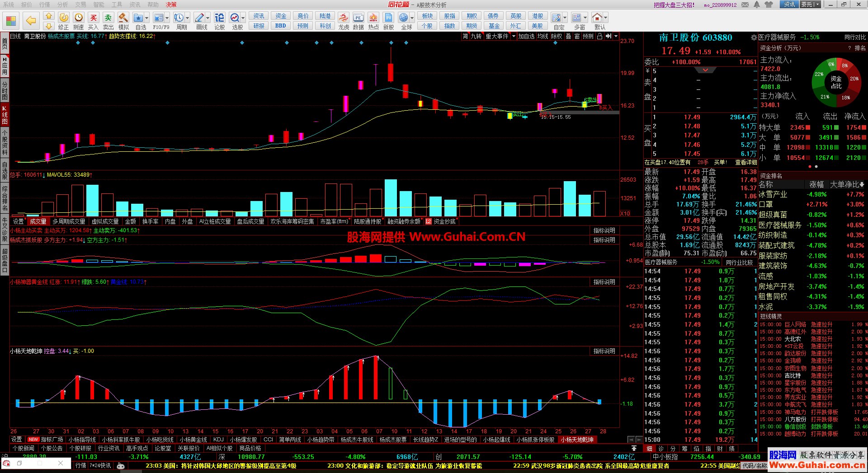Screen dimensions: 868x473
Task: Click the 查看详细 link
Action: coord(746,162)
